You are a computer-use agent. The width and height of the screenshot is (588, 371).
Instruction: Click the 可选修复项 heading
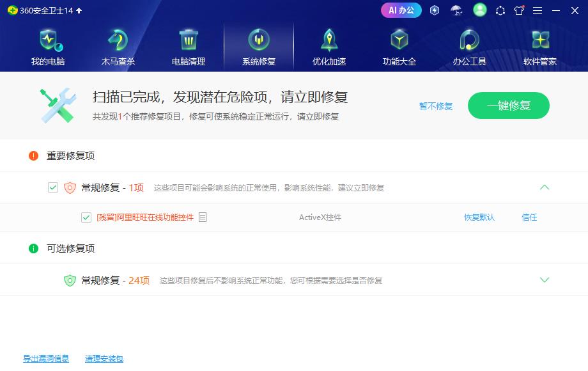[x=70, y=248]
